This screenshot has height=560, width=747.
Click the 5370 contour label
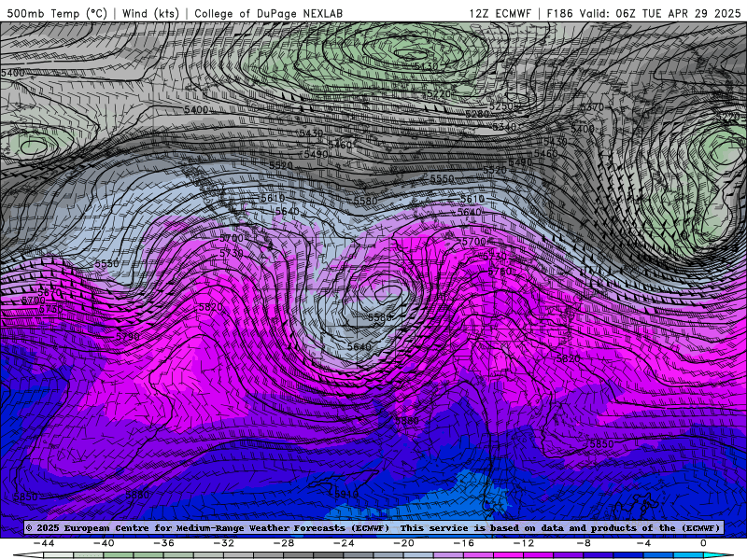coord(592,108)
